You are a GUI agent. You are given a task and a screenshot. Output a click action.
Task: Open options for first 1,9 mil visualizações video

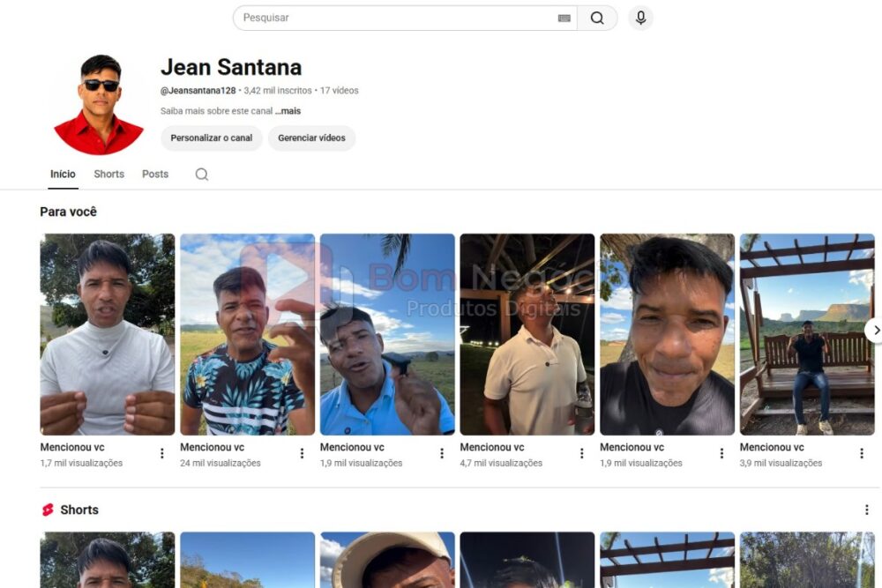click(x=442, y=453)
